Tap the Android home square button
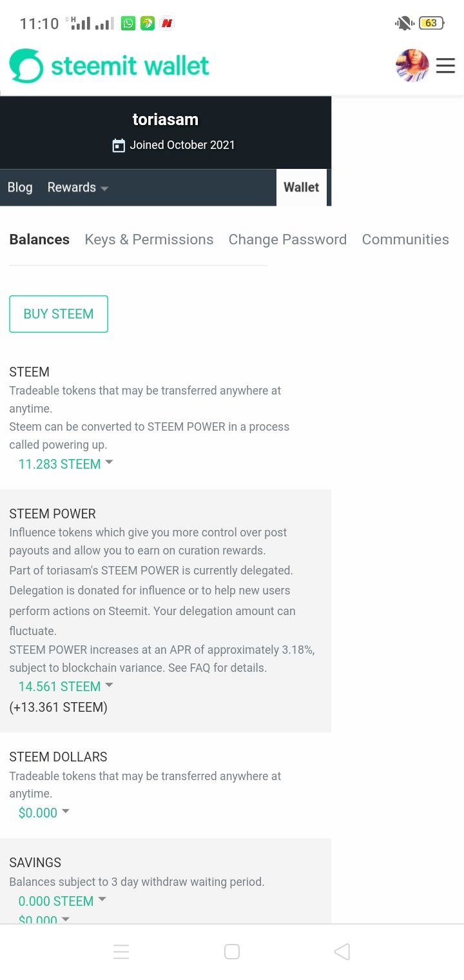 pos(232,952)
